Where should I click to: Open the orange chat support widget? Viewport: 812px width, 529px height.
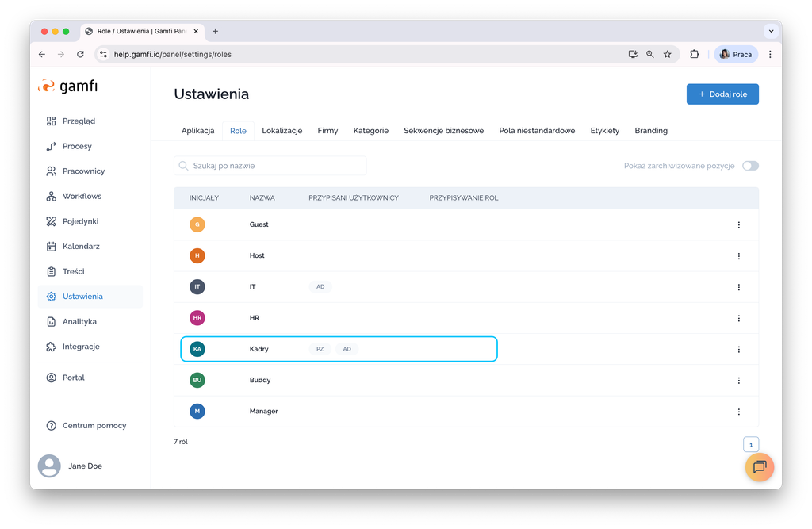759,466
